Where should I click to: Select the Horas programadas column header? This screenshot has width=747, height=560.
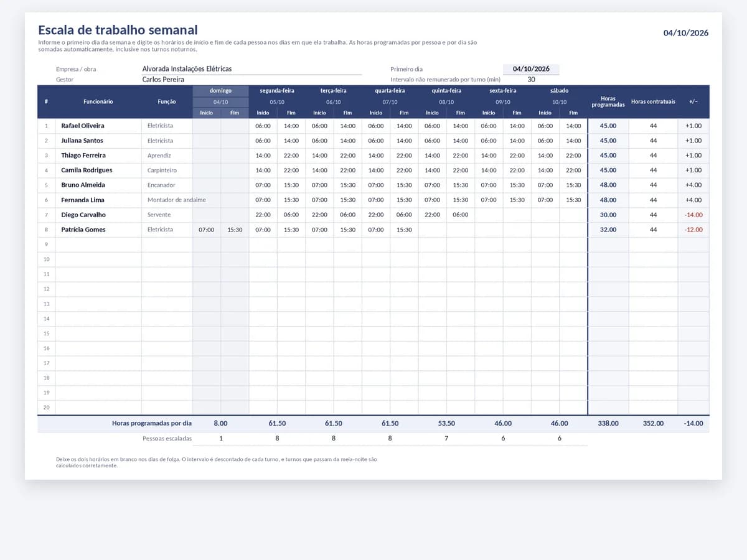tap(608, 101)
